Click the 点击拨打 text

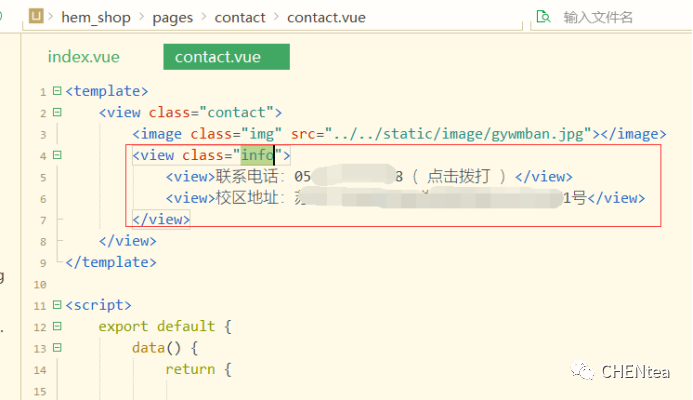coord(458,176)
